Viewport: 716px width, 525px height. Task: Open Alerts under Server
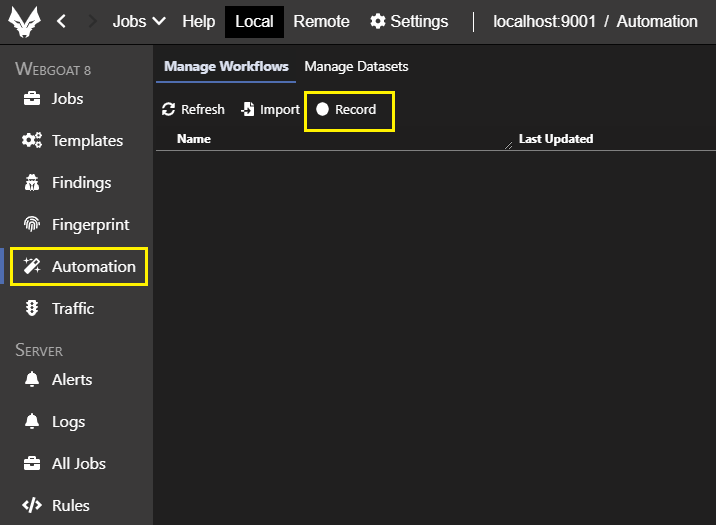click(x=58, y=380)
